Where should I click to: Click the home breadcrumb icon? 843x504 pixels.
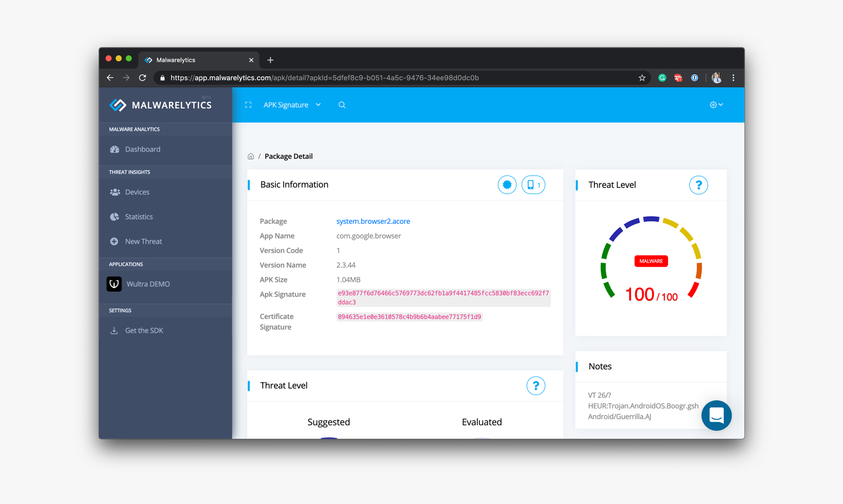[x=251, y=156]
